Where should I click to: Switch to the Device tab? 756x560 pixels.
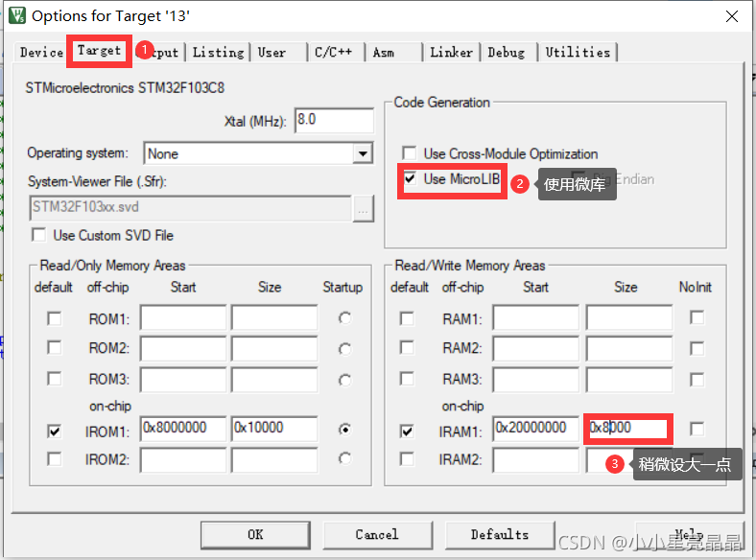41,52
